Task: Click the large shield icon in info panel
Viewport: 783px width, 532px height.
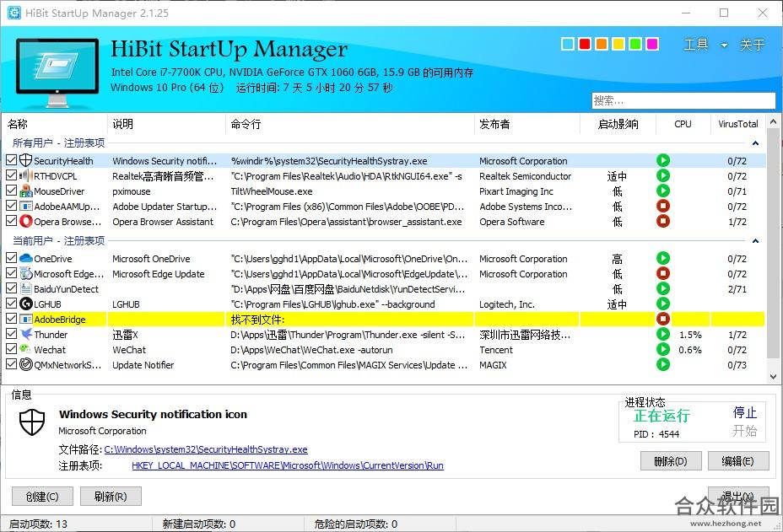Action: [32, 422]
